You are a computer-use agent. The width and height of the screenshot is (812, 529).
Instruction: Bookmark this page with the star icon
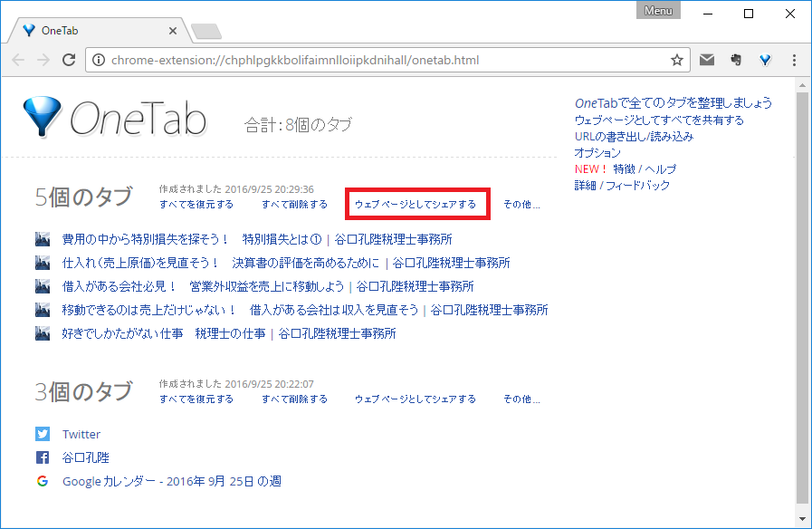[676, 61]
